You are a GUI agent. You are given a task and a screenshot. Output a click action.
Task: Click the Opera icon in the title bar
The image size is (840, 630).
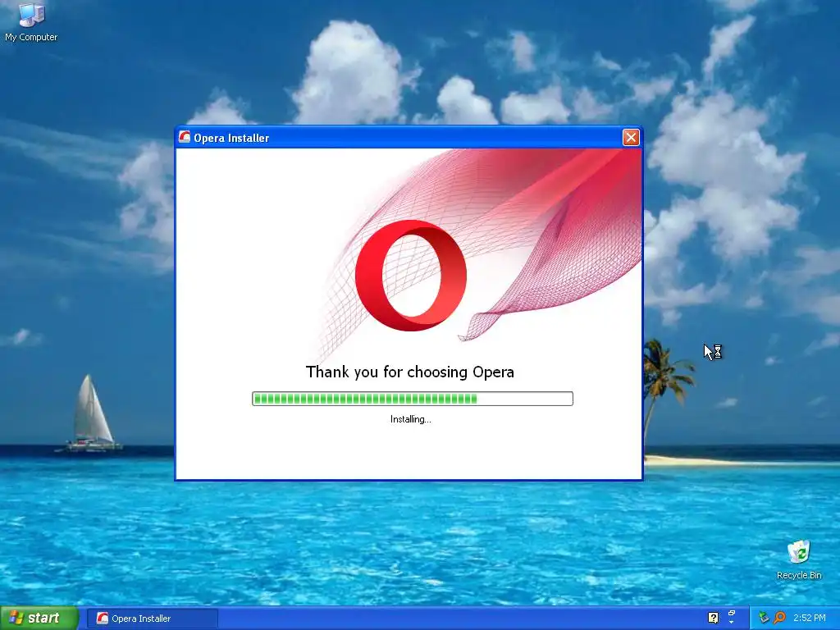185,137
